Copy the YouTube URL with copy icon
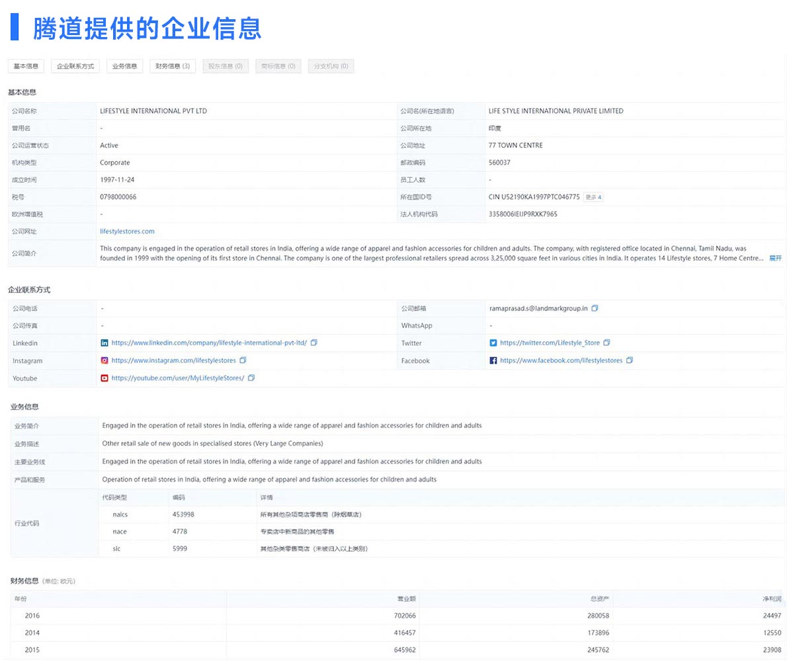 point(251,378)
